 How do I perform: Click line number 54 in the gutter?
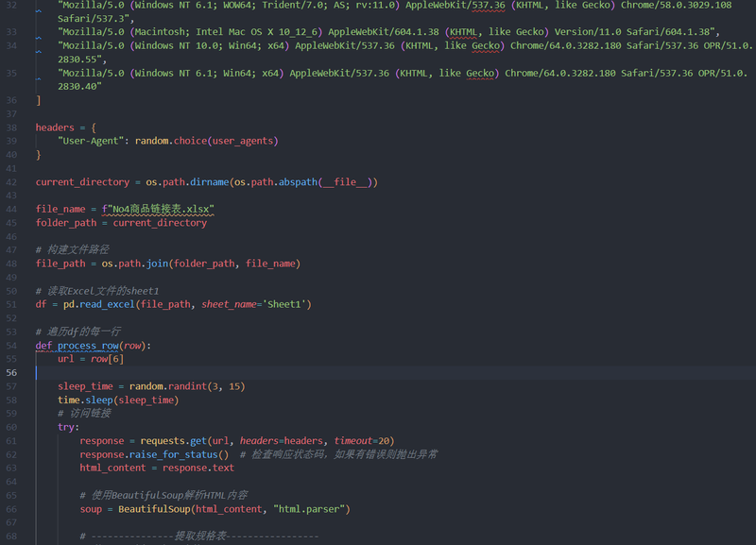coord(11,346)
